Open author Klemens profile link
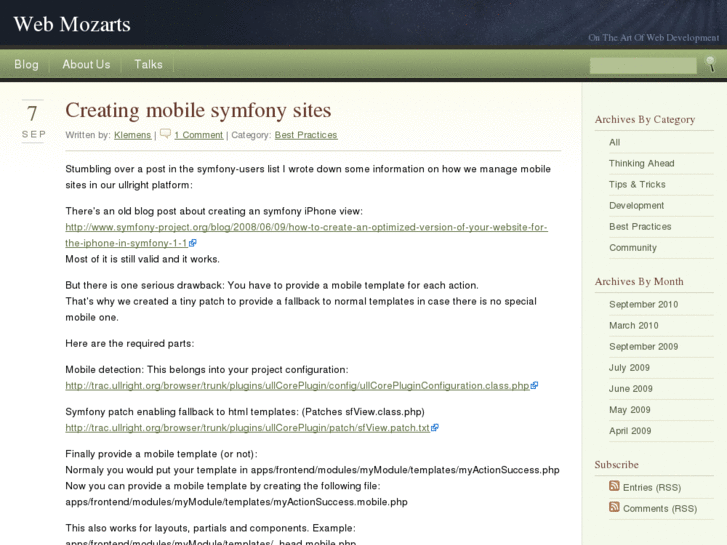 (133, 135)
